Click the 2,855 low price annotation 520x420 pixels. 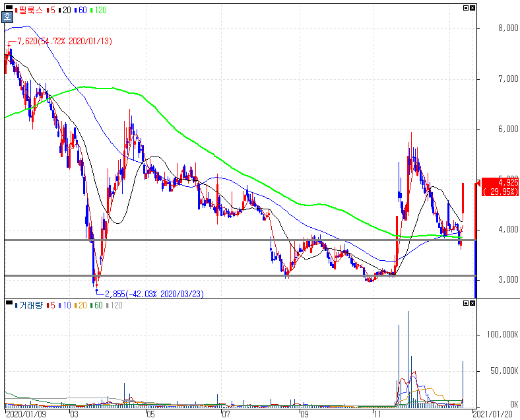tap(154, 294)
